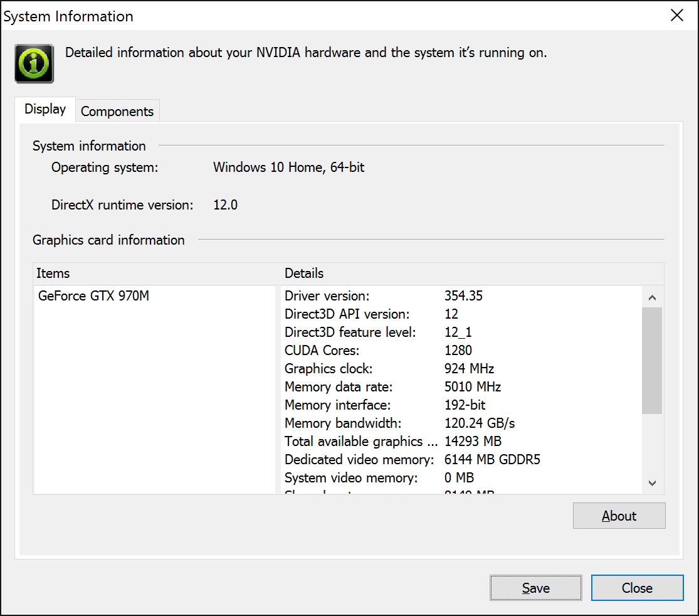Click CUDA Cores value 1280
The image size is (699, 616).
pos(458,351)
